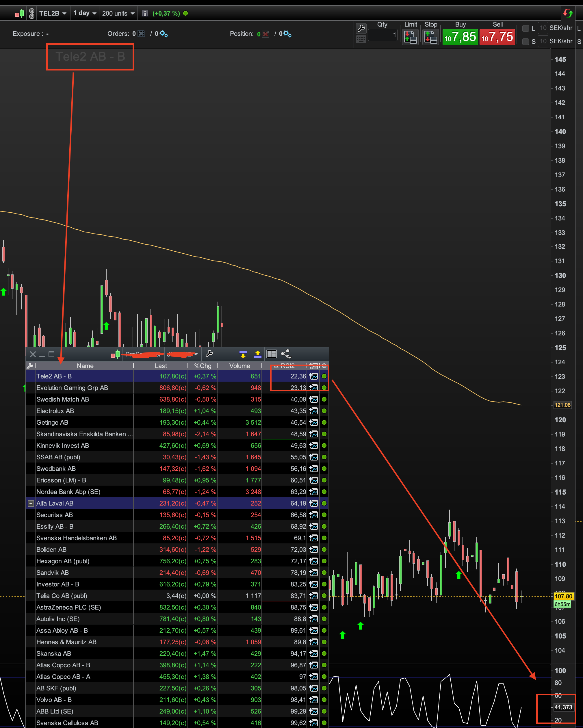Enable the S SEK/shr checkbox
The width and height of the screenshot is (583, 728).
525,42
